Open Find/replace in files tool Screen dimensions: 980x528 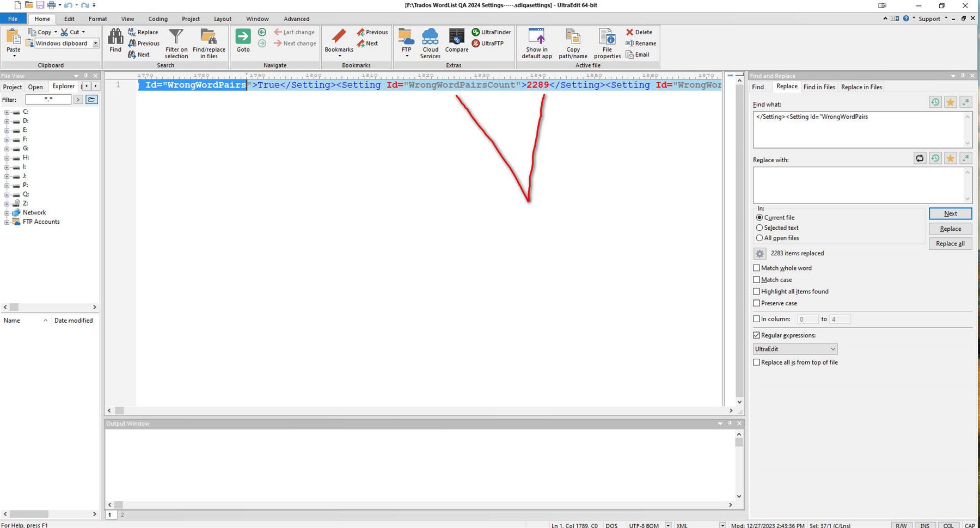[x=209, y=44]
